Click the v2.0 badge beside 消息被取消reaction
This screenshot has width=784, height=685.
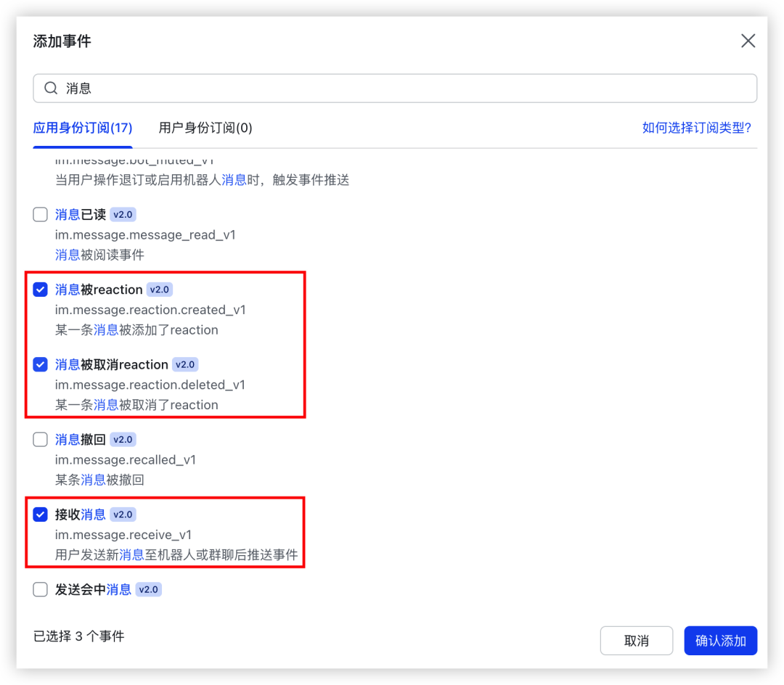pyautogui.click(x=185, y=365)
